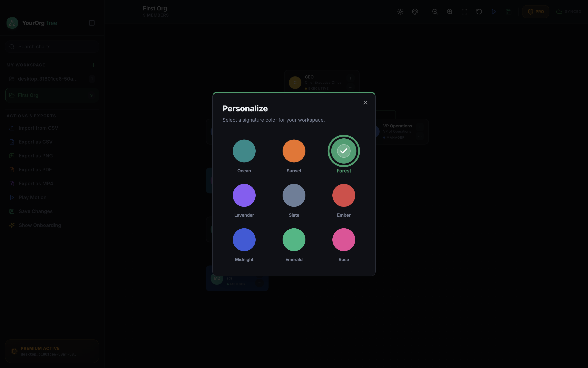The height and width of the screenshot is (368, 588).
Task: Click the zoom out icon
Action: [x=435, y=12]
